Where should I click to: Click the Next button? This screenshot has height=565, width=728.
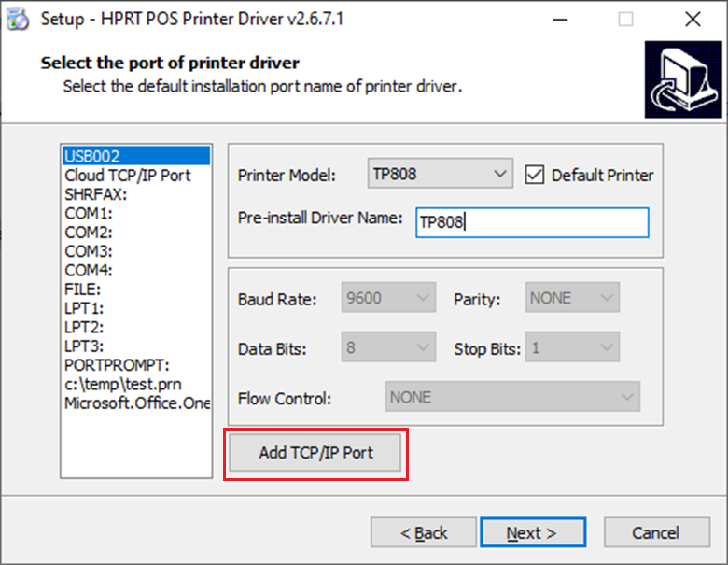[x=532, y=532]
